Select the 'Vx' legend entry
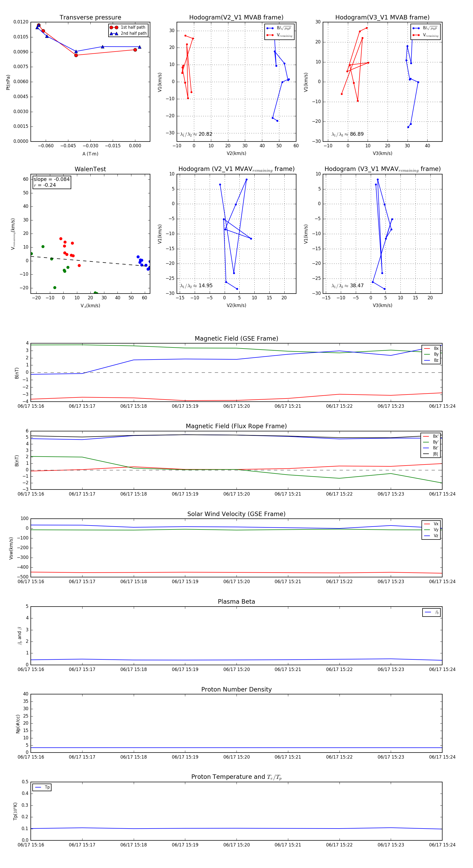473x868 pixels. click(431, 524)
